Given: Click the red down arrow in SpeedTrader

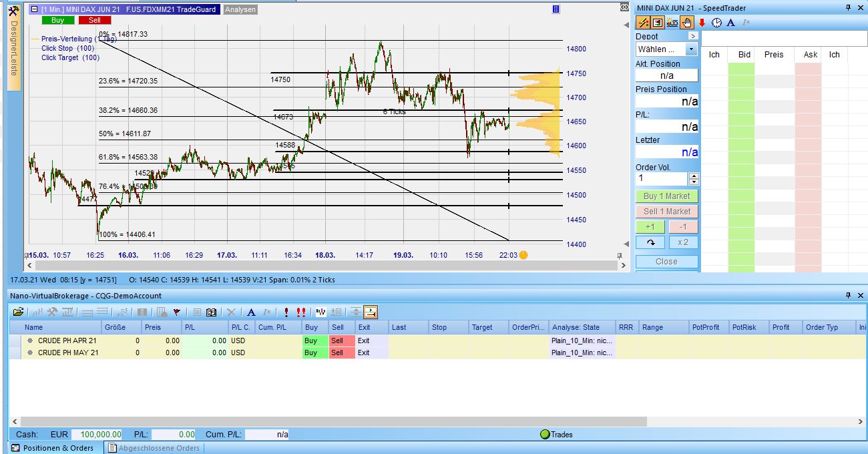Looking at the screenshot, I should 702,23.
